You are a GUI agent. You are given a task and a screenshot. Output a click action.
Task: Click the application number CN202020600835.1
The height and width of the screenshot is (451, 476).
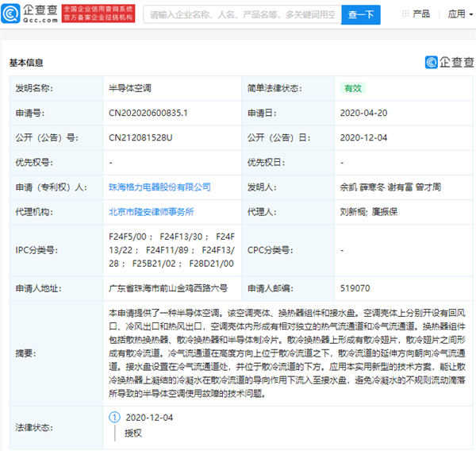(x=150, y=114)
